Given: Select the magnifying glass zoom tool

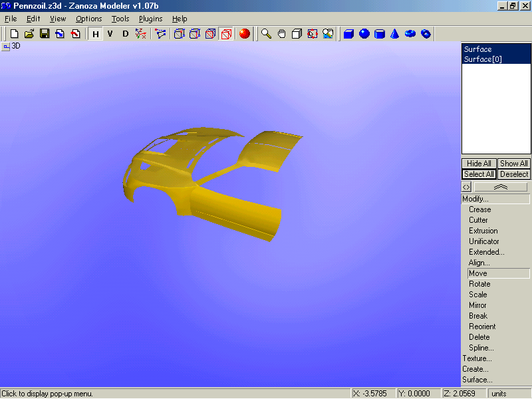Looking at the screenshot, I should pos(266,34).
